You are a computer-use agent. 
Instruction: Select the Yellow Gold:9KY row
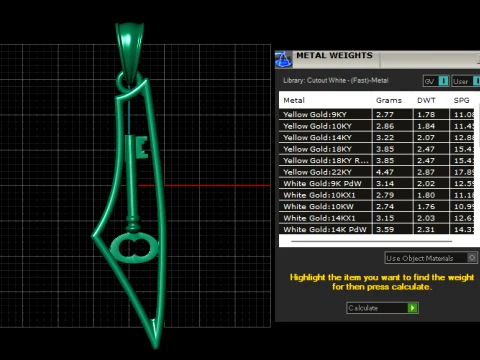(376, 114)
